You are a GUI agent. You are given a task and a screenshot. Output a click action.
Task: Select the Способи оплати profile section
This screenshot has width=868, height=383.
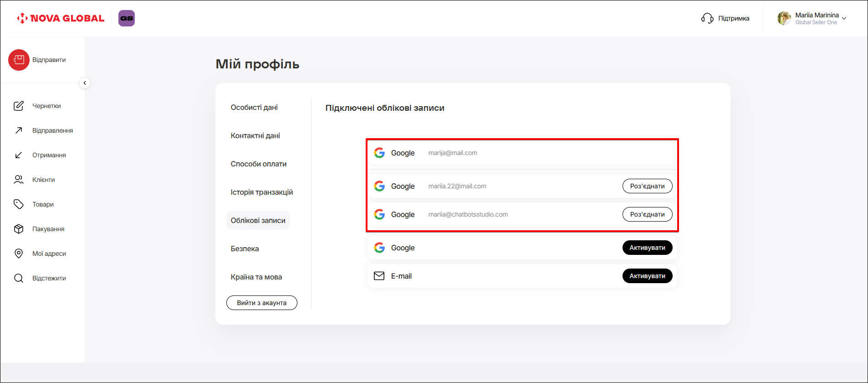pos(258,164)
